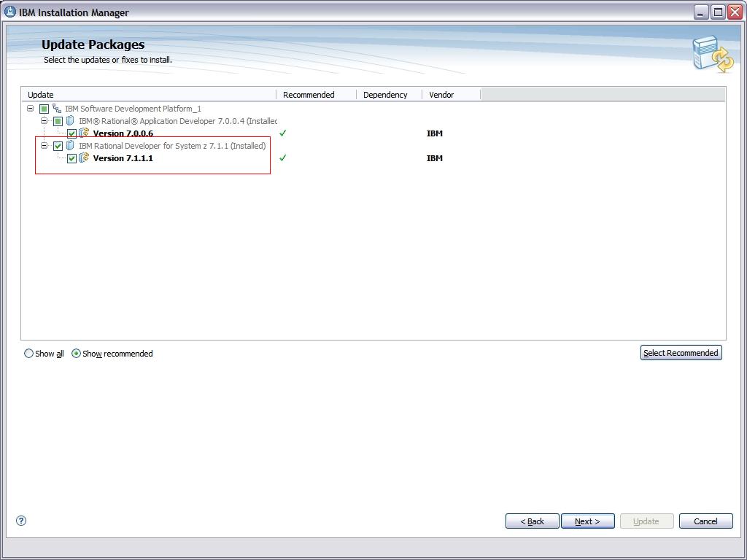Click the greyed-out Update button

tap(646, 521)
